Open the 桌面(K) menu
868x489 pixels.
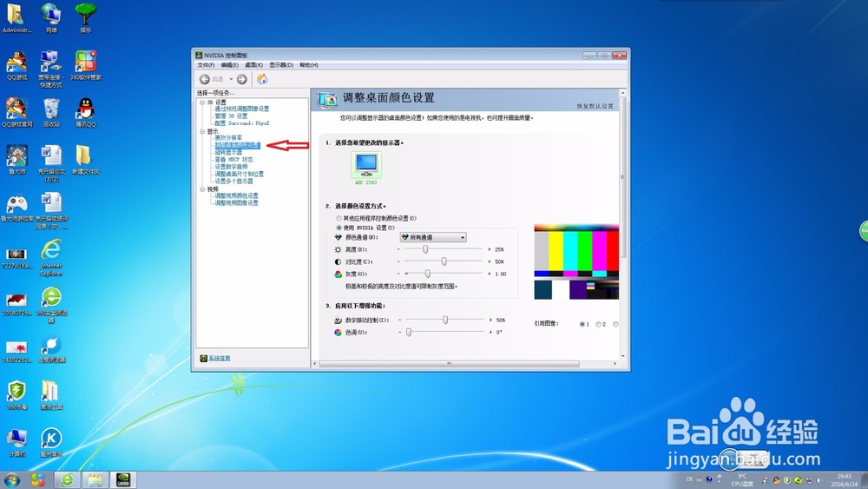click(253, 65)
